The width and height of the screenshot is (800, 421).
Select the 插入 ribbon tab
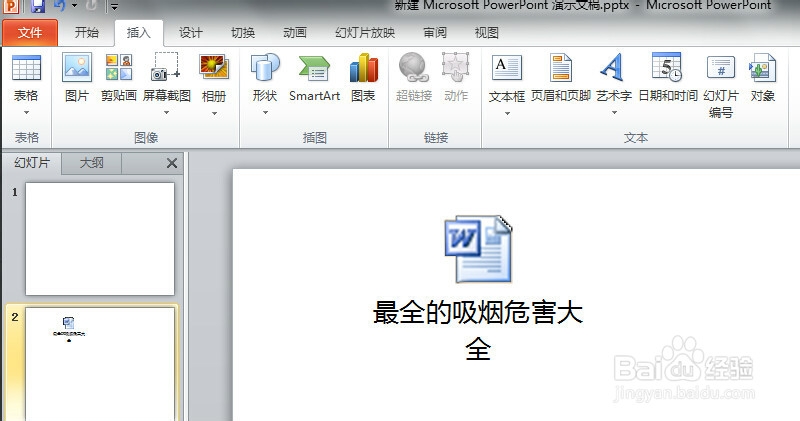tap(139, 33)
